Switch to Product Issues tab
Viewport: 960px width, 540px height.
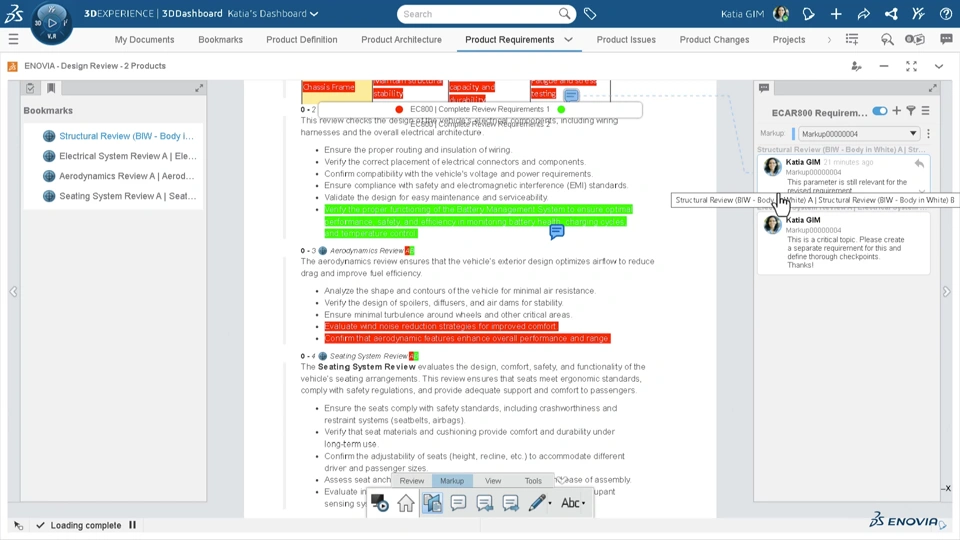(626, 40)
